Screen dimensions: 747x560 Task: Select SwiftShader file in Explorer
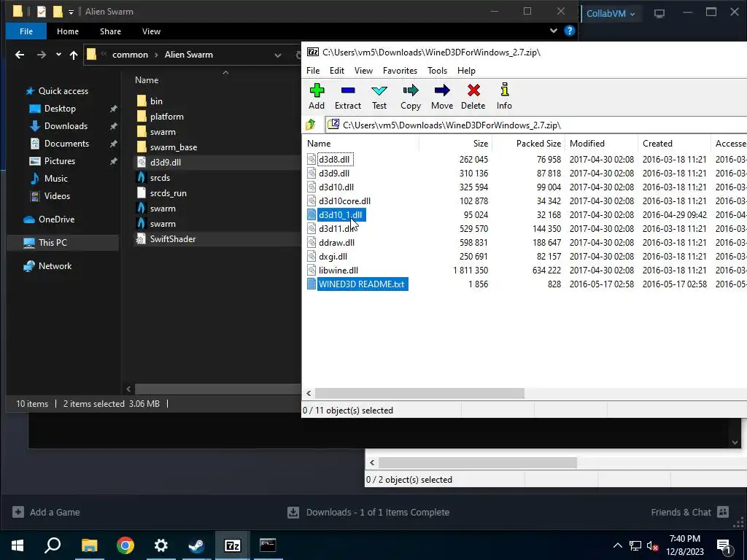(172, 239)
